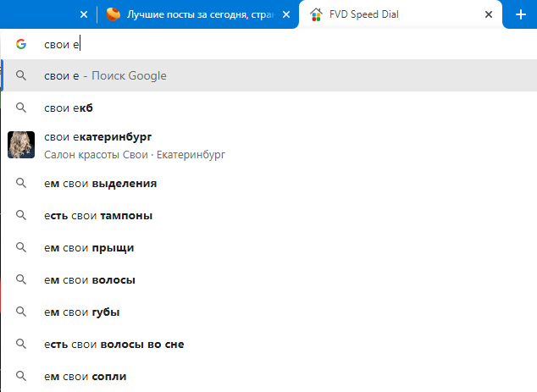Click the orange favicon of 'Лучшие посты' tab
Image resolution: width=537 pixels, height=392 pixels.
click(x=113, y=14)
